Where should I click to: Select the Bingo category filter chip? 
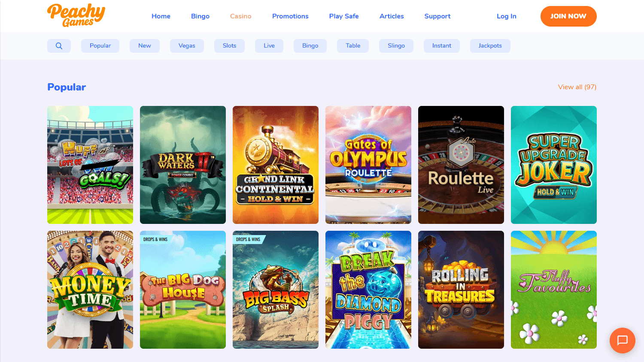tap(310, 46)
